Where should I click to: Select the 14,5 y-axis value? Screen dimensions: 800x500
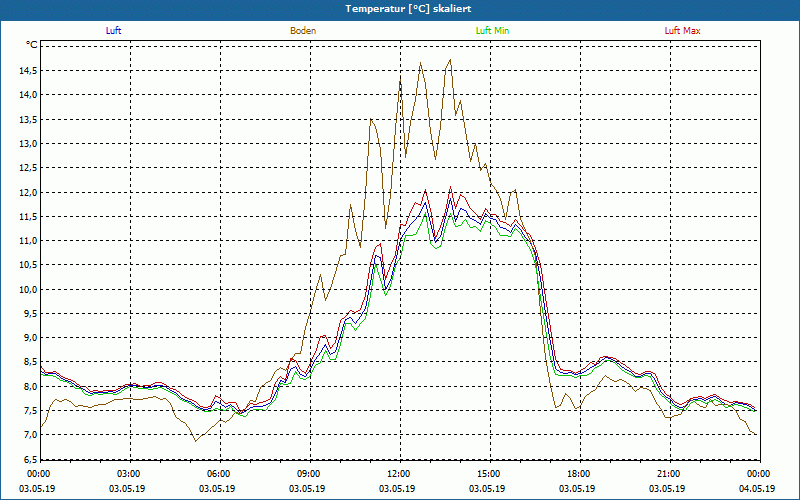(28, 70)
